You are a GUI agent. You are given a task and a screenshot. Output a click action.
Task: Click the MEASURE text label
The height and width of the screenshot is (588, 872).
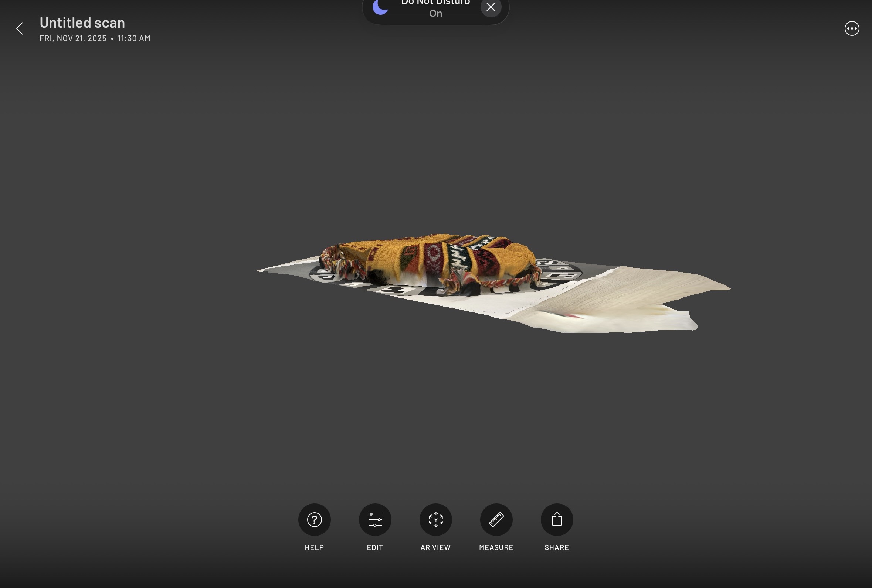point(496,547)
